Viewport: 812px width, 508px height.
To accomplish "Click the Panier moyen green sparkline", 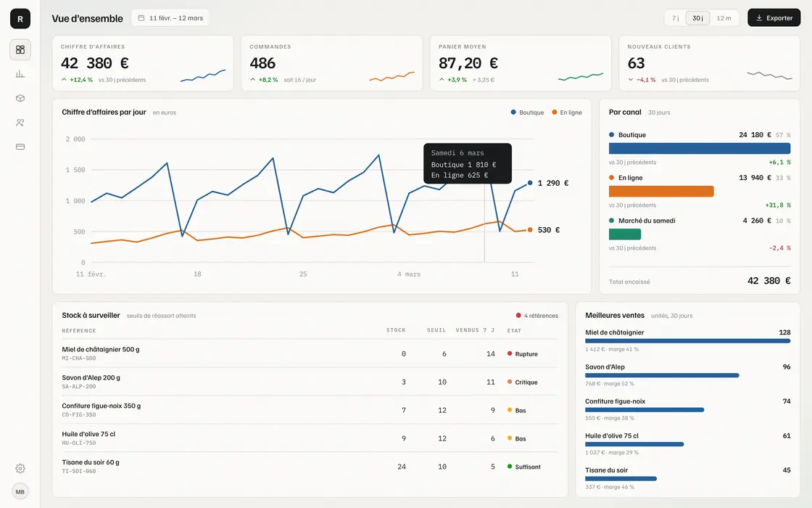I will [x=581, y=77].
